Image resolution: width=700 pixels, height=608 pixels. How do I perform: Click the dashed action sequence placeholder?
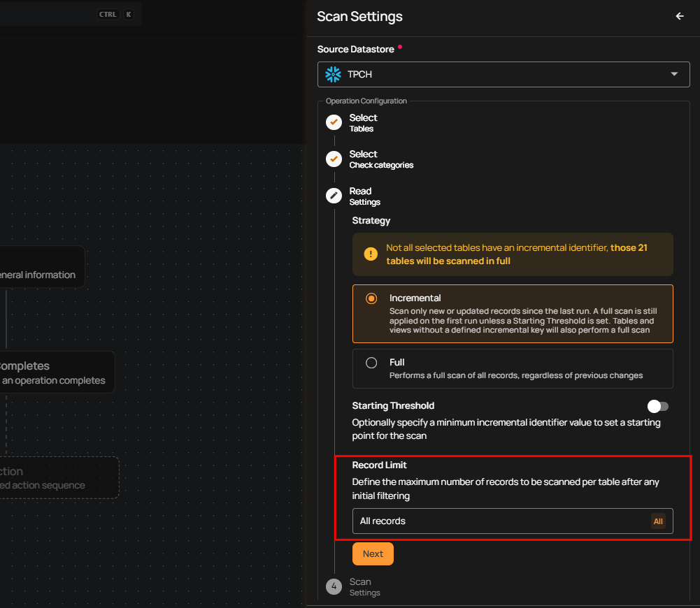(56, 478)
